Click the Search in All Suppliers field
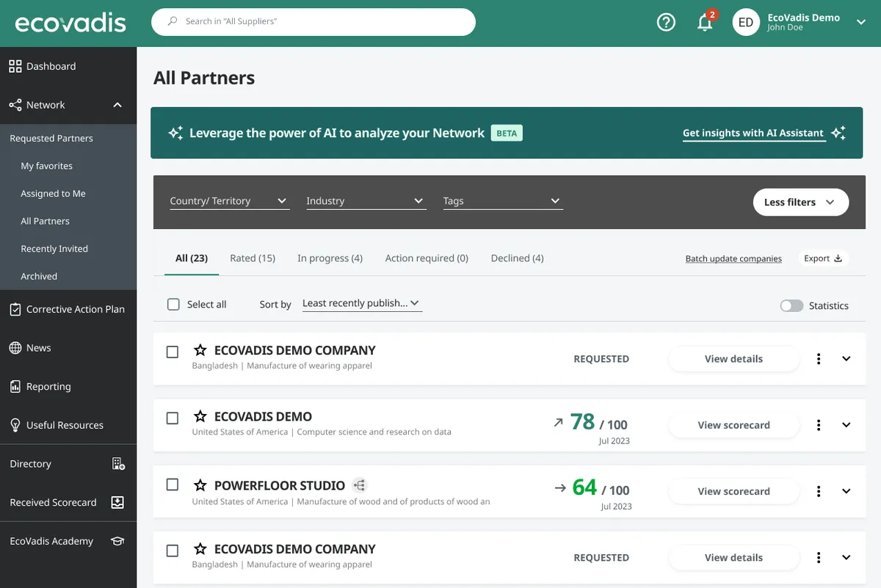This screenshot has height=588, width=881. click(x=313, y=21)
